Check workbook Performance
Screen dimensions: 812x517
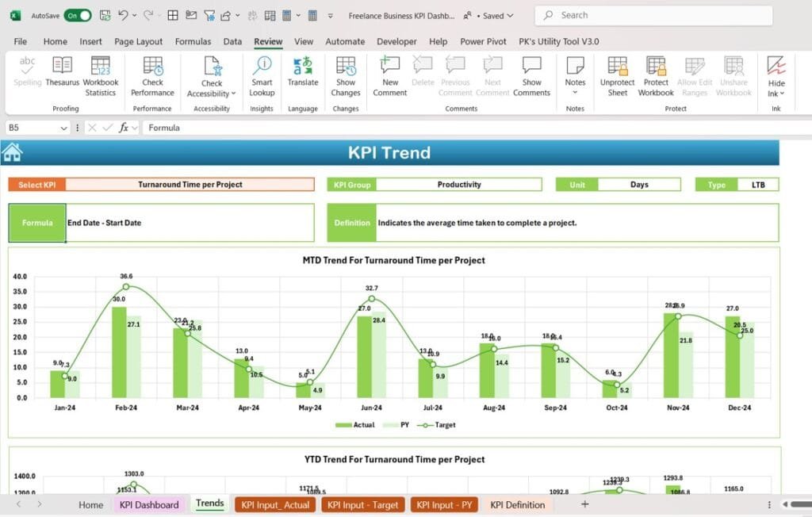pyautogui.click(x=151, y=75)
